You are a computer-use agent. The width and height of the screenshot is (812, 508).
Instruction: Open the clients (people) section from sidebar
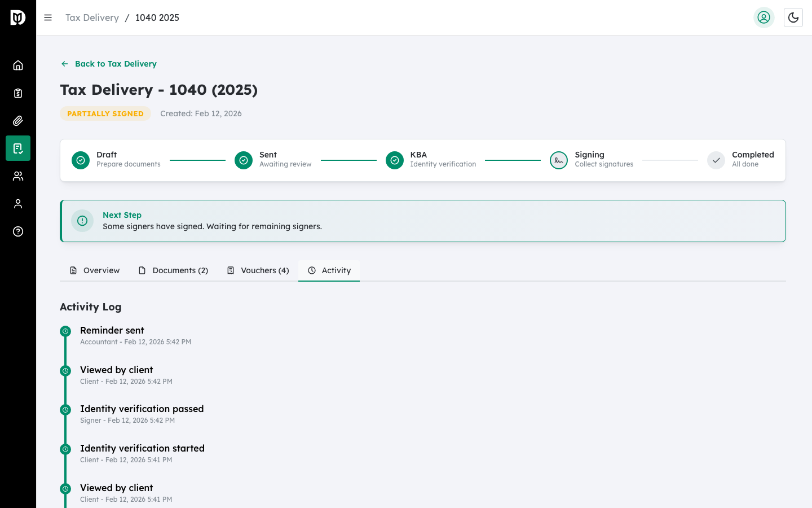[x=17, y=176]
